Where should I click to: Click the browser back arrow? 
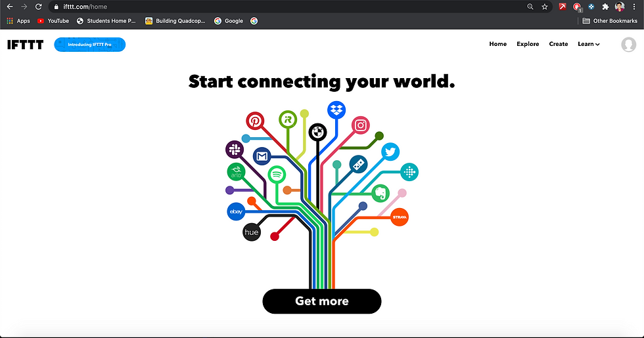point(10,7)
